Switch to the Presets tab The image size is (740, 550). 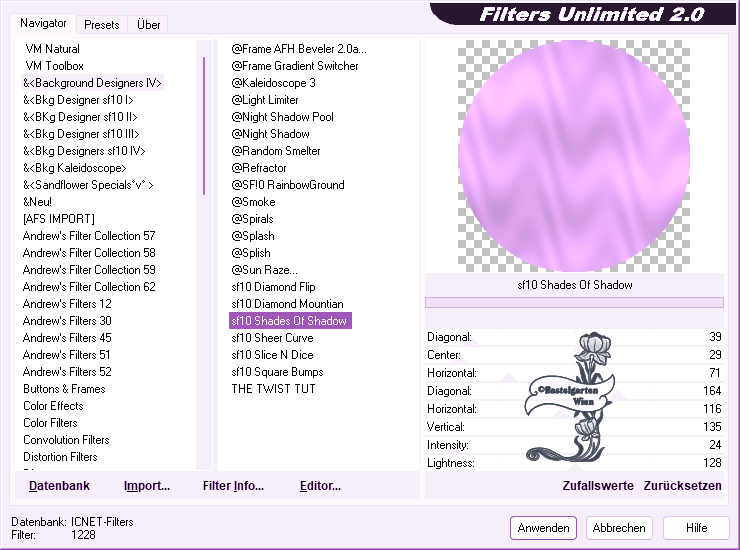101,25
